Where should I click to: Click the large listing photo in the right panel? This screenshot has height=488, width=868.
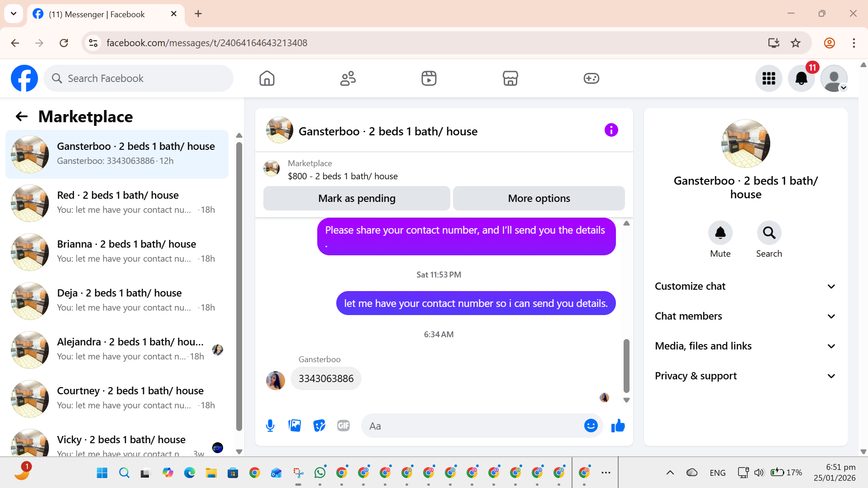point(745,144)
